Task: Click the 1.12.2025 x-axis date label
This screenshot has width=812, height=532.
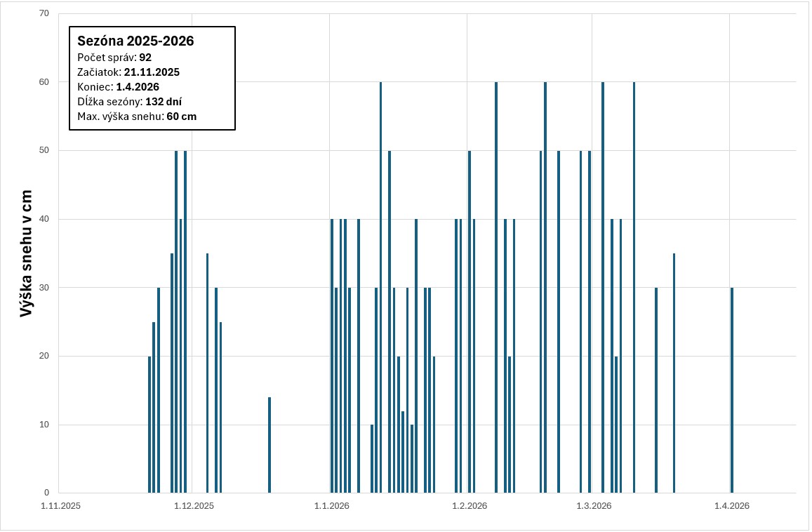Action: pos(194,505)
